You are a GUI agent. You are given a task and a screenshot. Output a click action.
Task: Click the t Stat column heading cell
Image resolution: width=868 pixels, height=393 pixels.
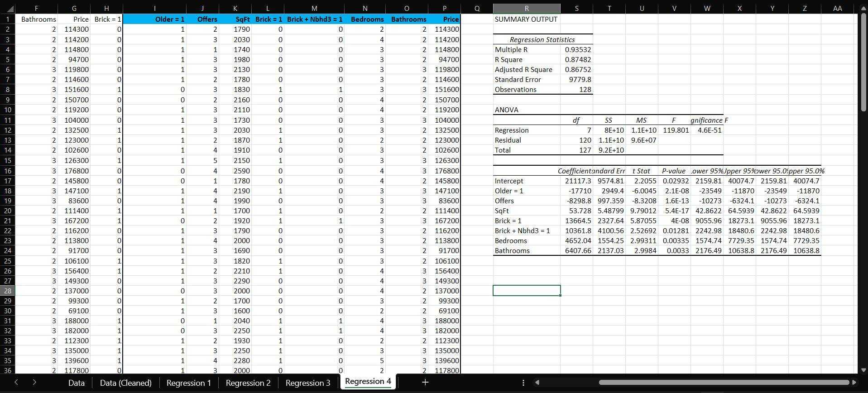(x=642, y=171)
